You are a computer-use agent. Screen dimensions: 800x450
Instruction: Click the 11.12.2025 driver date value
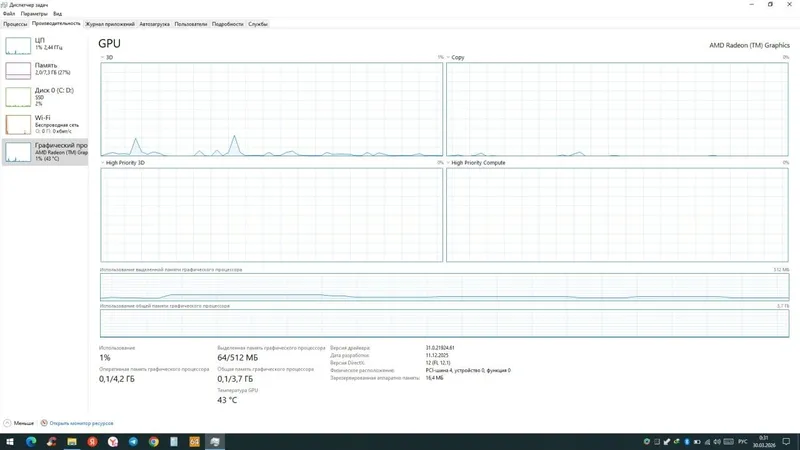point(437,355)
